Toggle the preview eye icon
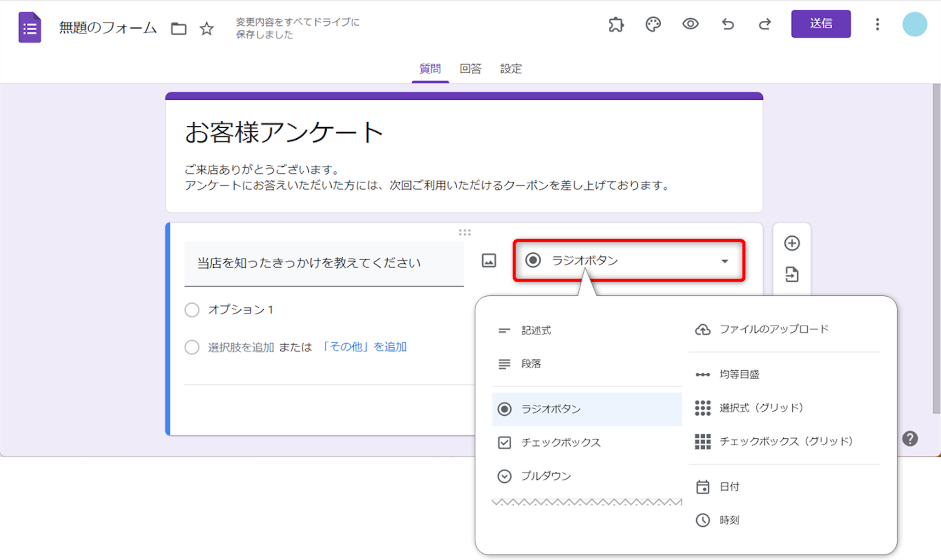This screenshot has width=941, height=560. tap(690, 24)
